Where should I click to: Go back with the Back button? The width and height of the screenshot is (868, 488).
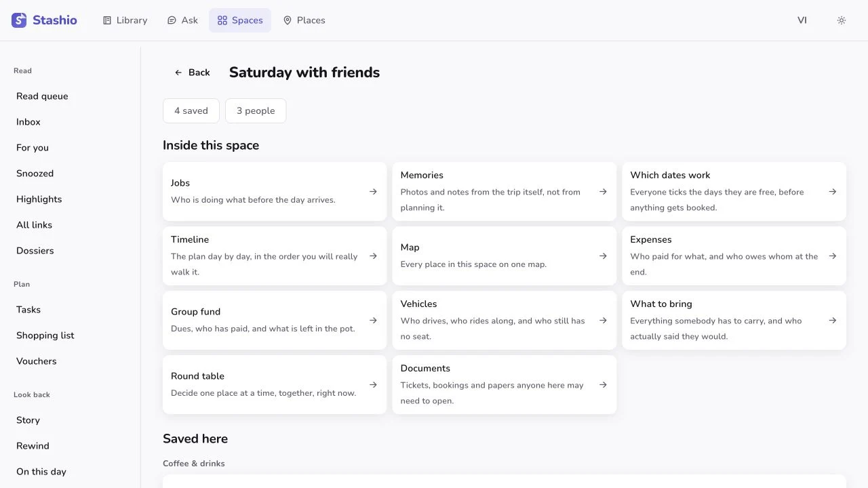192,73
